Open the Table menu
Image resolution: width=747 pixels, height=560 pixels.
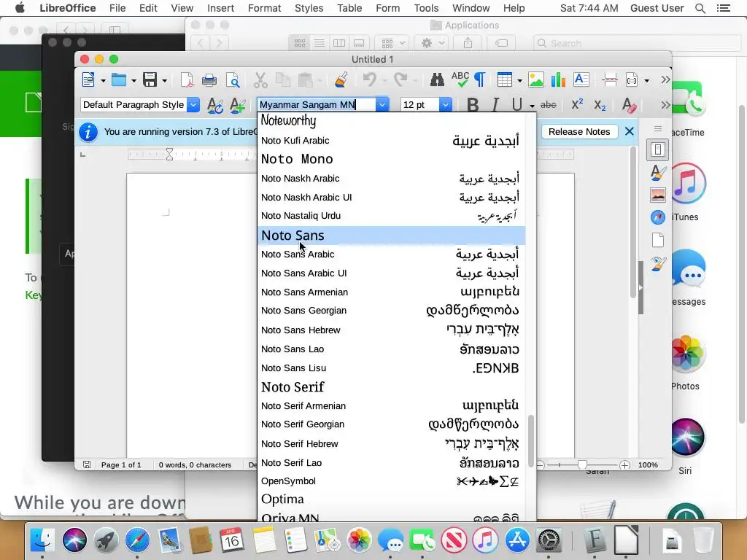pyautogui.click(x=349, y=8)
